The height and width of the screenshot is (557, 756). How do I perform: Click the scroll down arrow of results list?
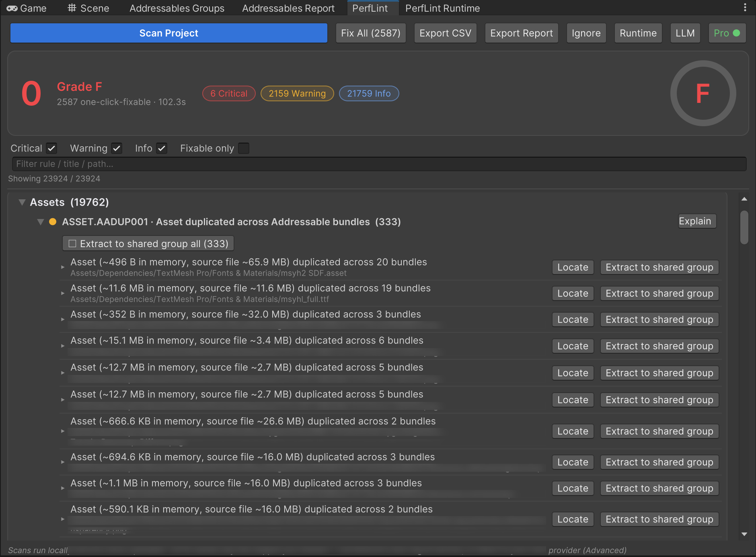pos(744,534)
